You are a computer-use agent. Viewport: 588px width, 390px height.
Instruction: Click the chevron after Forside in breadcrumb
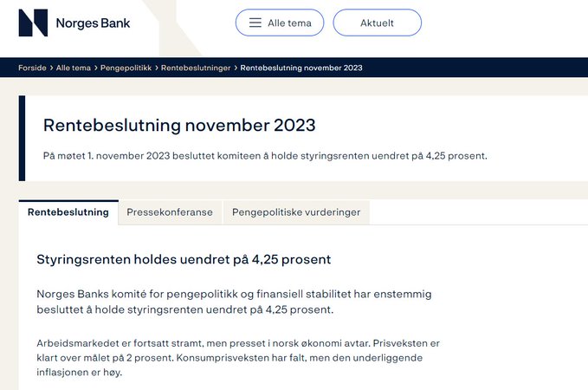(51, 68)
